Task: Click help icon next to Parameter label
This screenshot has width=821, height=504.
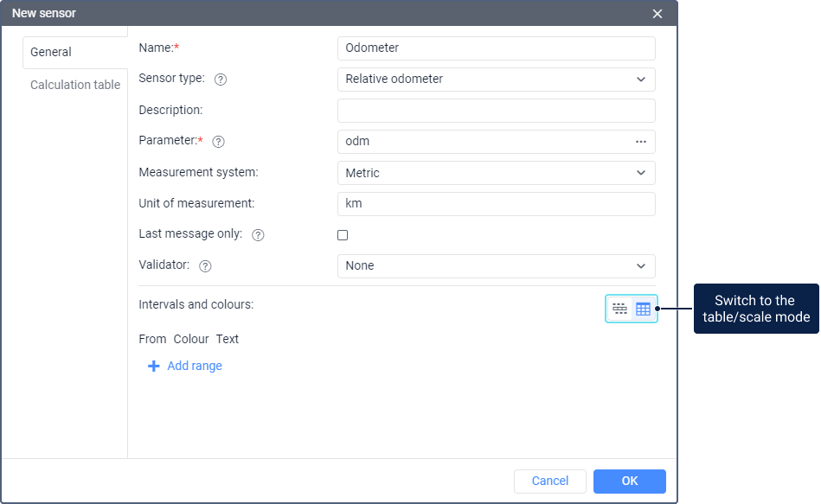Action: pyautogui.click(x=218, y=142)
